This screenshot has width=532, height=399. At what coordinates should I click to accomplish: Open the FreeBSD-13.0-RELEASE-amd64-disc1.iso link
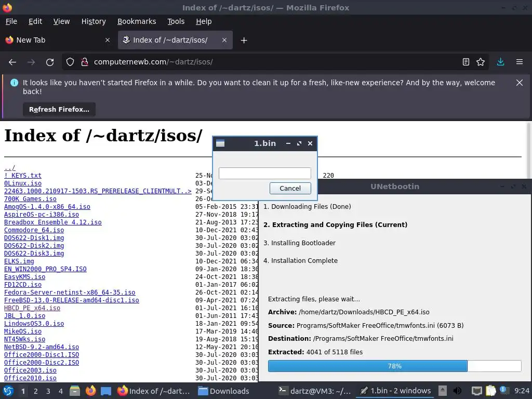72,300
